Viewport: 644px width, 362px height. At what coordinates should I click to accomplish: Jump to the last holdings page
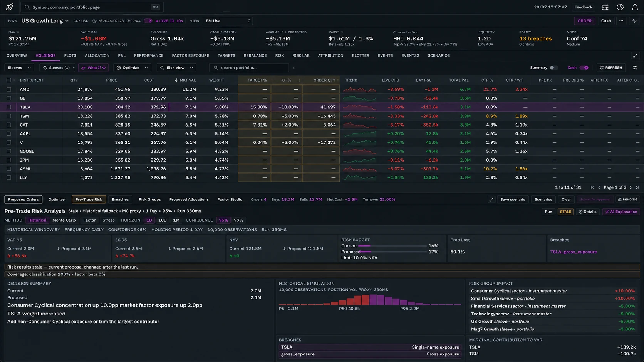pyautogui.click(x=637, y=187)
